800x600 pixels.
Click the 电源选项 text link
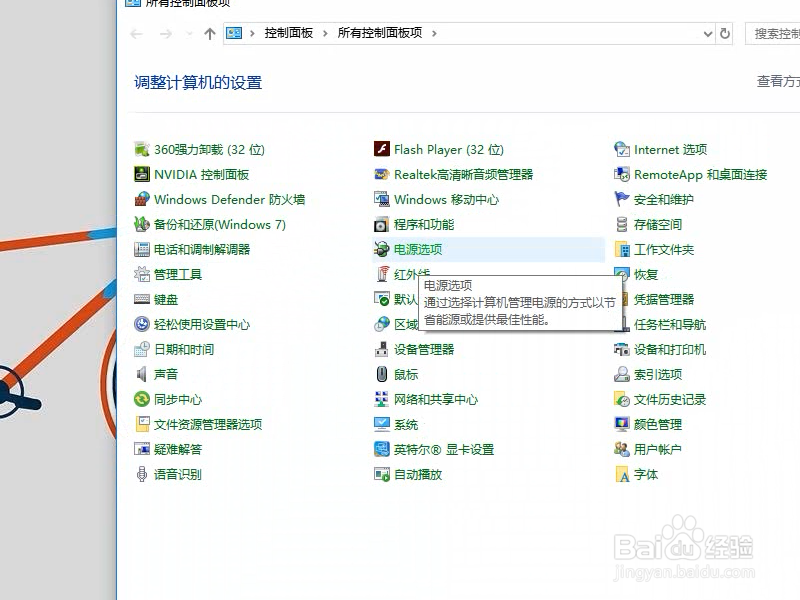[x=418, y=249]
